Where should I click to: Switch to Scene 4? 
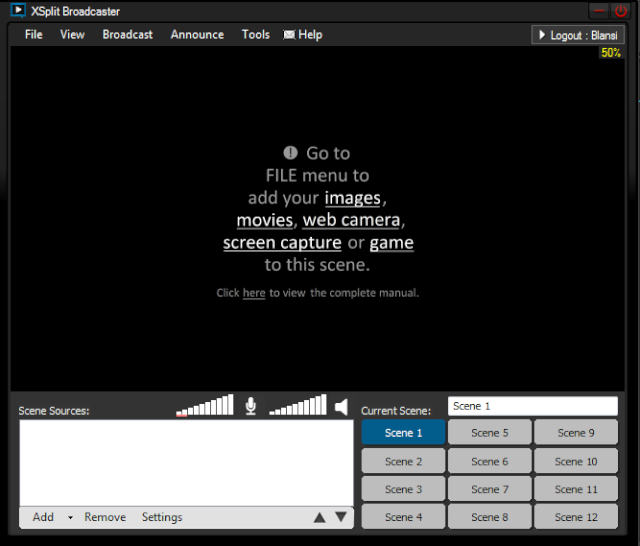coord(403,517)
